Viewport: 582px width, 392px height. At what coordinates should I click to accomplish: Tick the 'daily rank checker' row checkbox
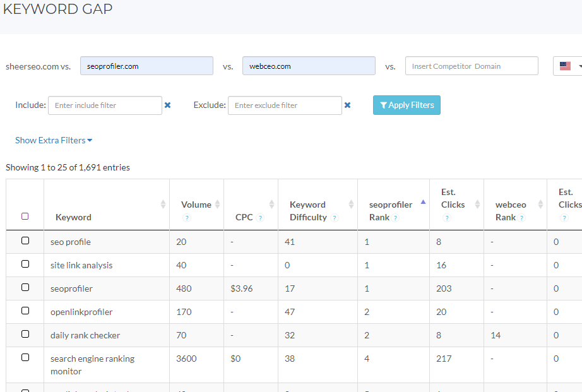pos(25,334)
